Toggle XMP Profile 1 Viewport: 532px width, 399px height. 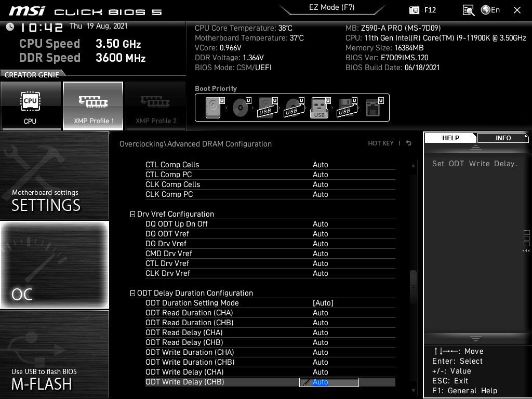point(93,106)
